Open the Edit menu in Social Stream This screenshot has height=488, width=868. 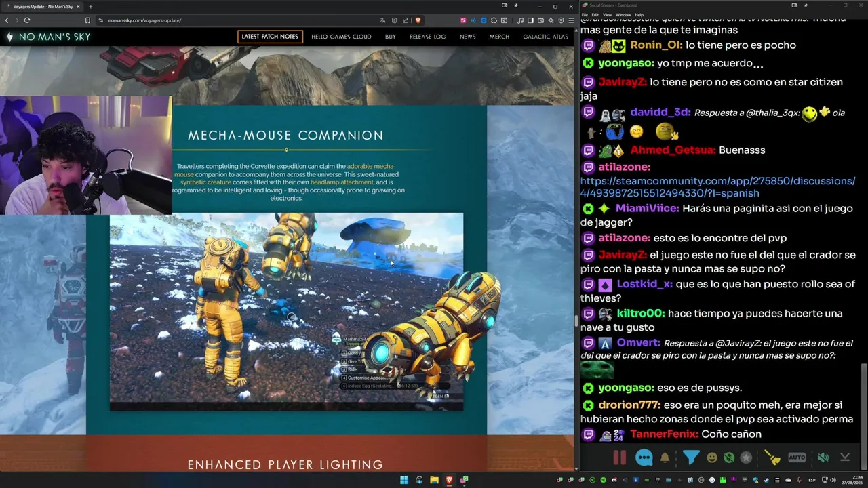[595, 14]
